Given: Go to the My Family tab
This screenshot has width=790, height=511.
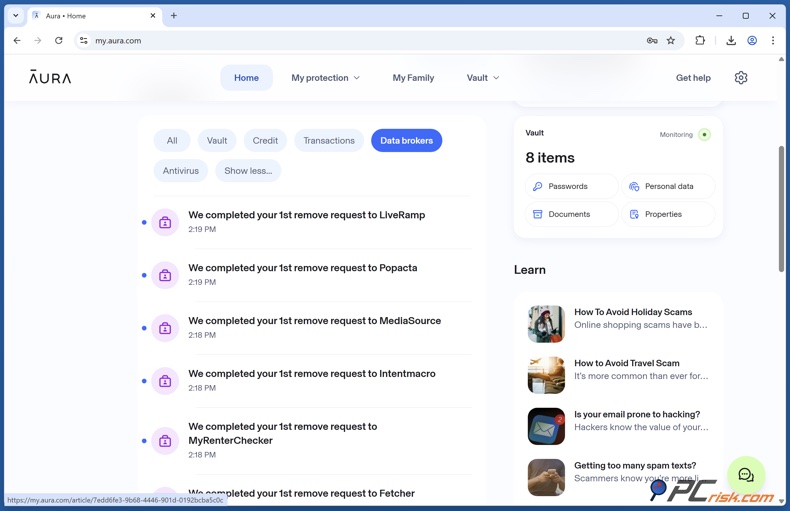Looking at the screenshot, I should 413,78.
